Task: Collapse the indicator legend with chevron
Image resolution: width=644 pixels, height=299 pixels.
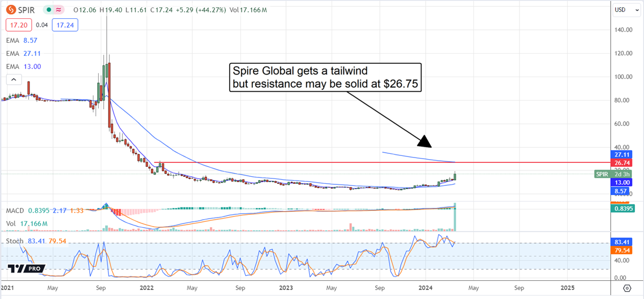Action: coord(12,80)
